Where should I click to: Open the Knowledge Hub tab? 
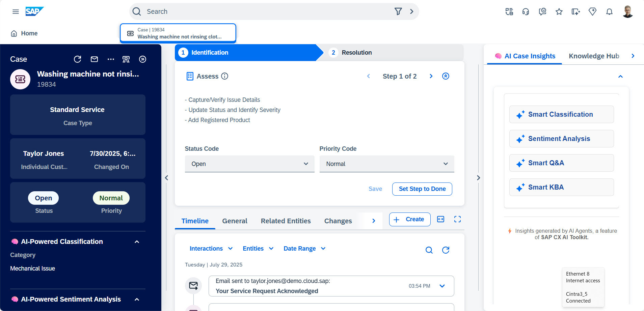click(x=594, y=56)
